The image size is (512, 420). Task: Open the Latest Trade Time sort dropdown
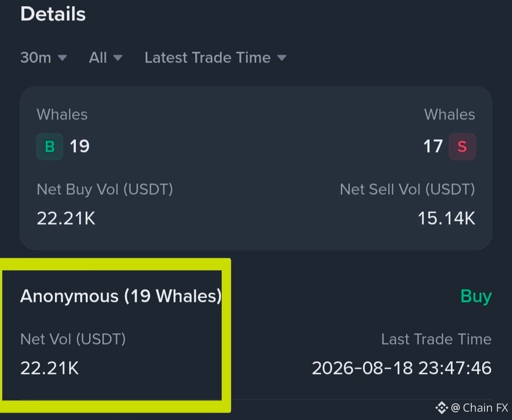[x=216, y=58]
